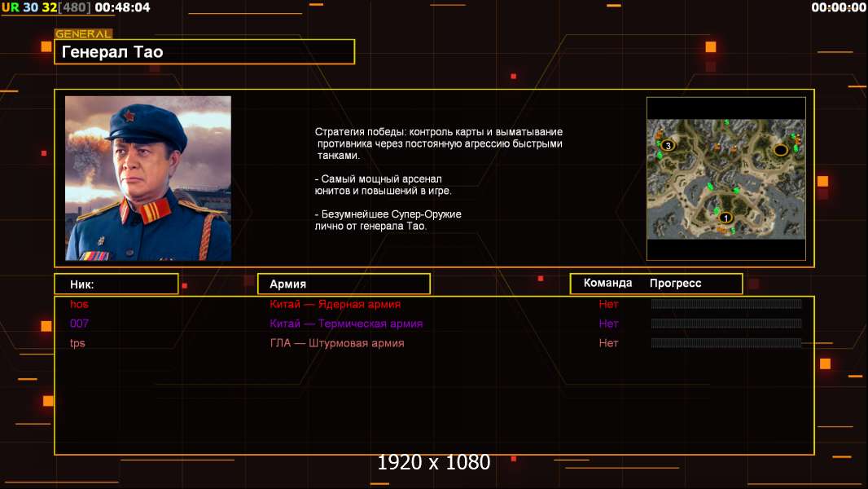Click the 00:00:00 timer at top right
The image size is (868, 489).
[x=838, y=7]
